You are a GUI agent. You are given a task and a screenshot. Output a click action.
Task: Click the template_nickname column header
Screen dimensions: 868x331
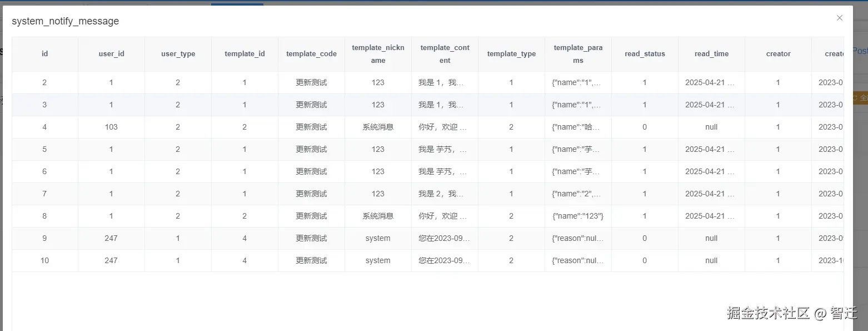[x=378, y=54]
